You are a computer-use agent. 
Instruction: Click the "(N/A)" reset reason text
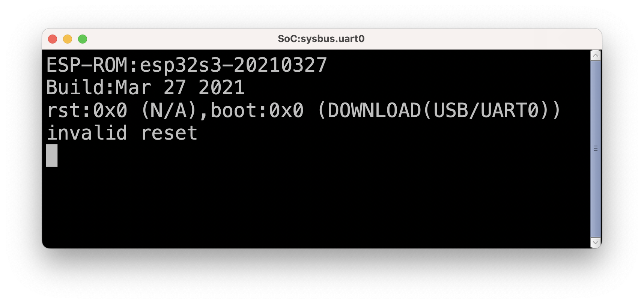(x=169, y=111)
